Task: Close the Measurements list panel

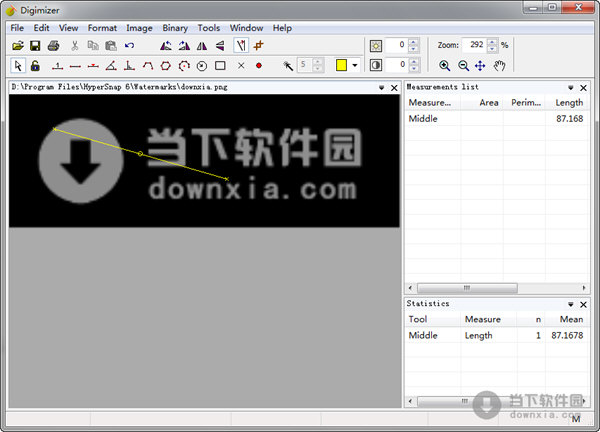Action: [x=583, y=88]
